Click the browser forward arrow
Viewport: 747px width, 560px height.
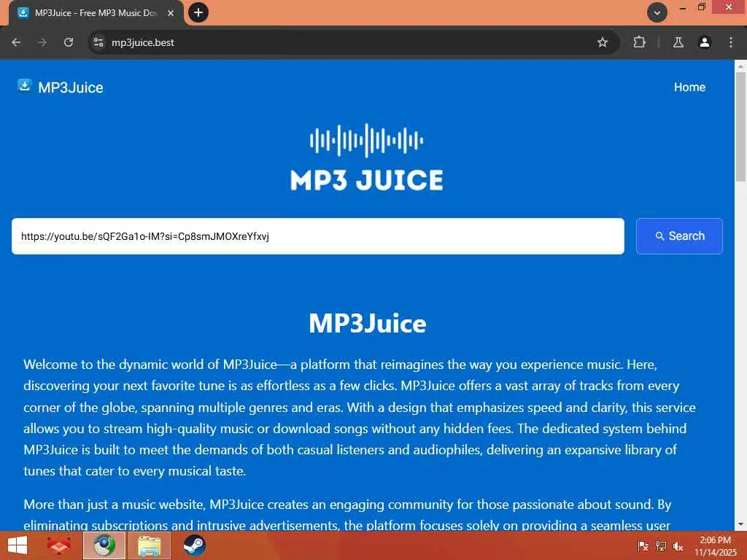coord(42,42)
